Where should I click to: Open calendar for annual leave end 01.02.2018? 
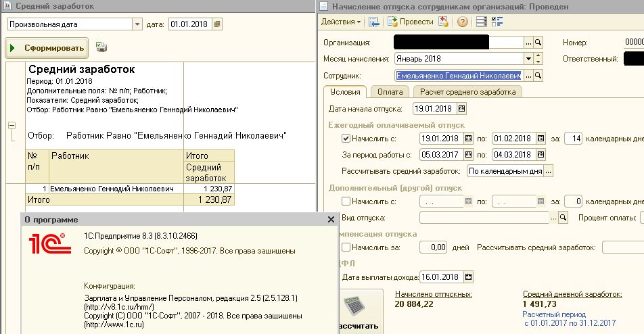coord(541,139)
